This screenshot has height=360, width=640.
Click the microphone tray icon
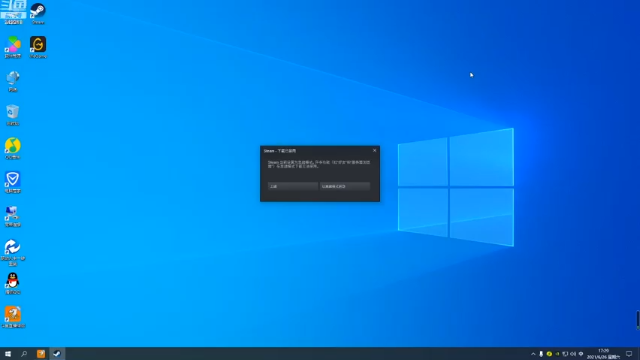click(541, 354)
